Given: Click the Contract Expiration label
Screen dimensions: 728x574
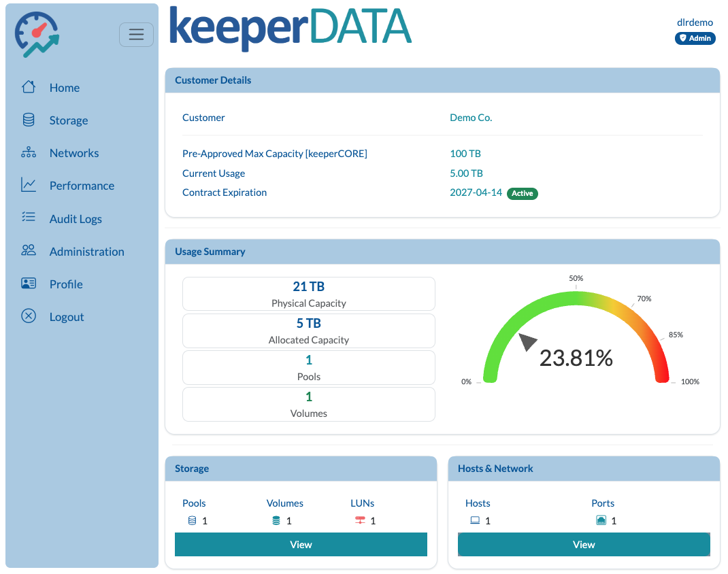Looking at the screenshot, I should [225, 192].
